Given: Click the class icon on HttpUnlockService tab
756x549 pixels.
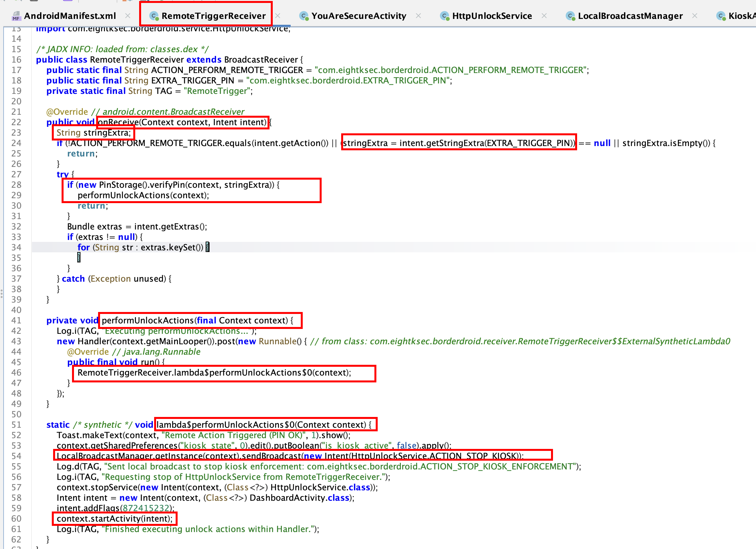Looking at the screenshot, I should (444, 16).
